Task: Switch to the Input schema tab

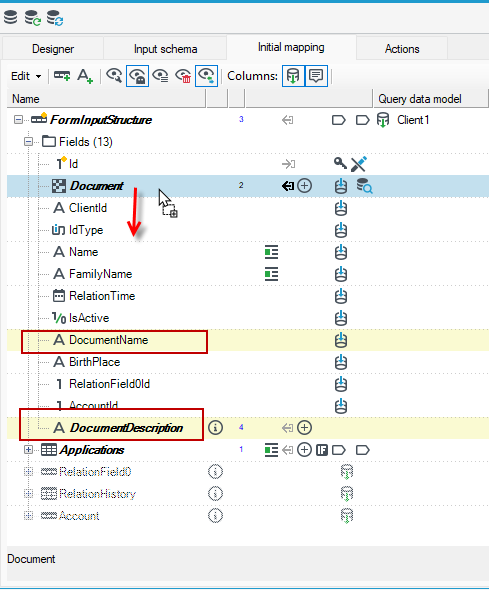Action: pos(166,49)
